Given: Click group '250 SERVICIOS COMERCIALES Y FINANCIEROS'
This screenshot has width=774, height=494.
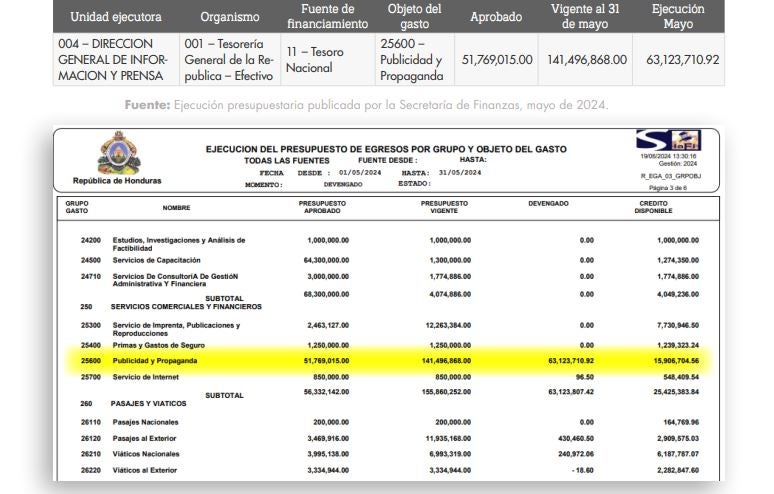Looking at the screenshot, I should (171, 306).
